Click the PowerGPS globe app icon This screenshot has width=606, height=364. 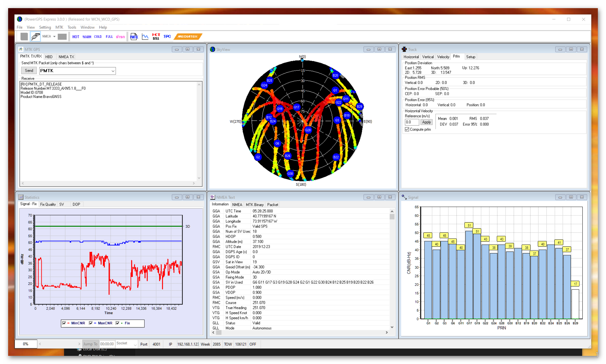[x=20, y=19]
